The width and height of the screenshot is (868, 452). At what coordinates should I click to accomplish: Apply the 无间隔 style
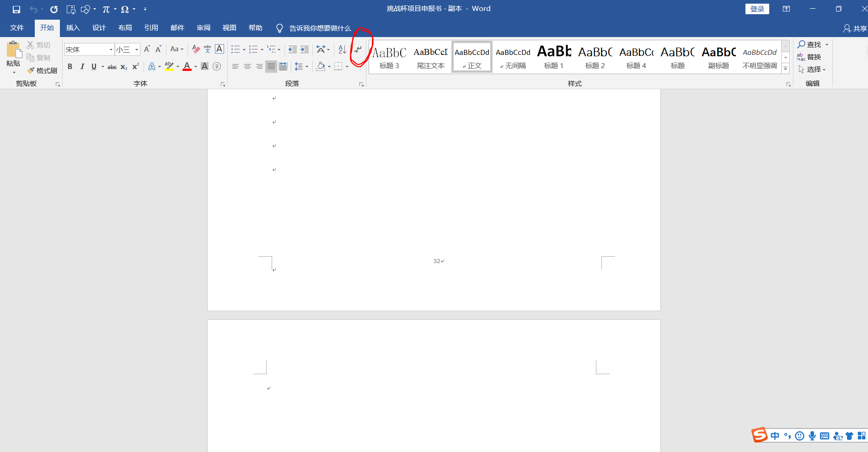513,57
